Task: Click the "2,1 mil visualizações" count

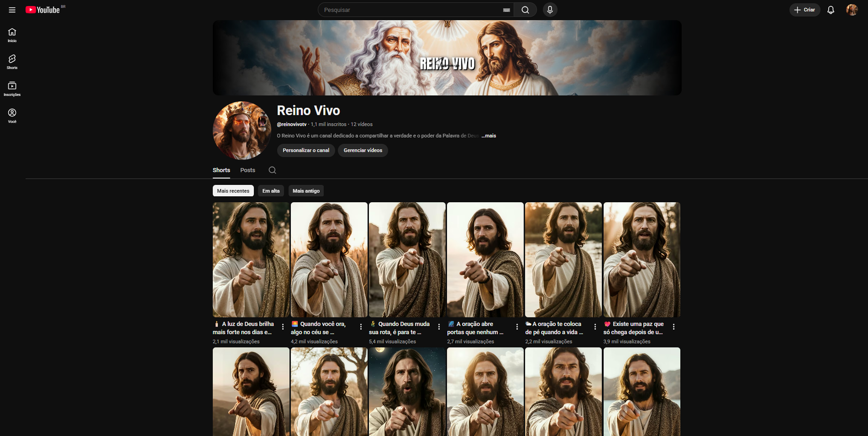Action: tap(236, 342)
